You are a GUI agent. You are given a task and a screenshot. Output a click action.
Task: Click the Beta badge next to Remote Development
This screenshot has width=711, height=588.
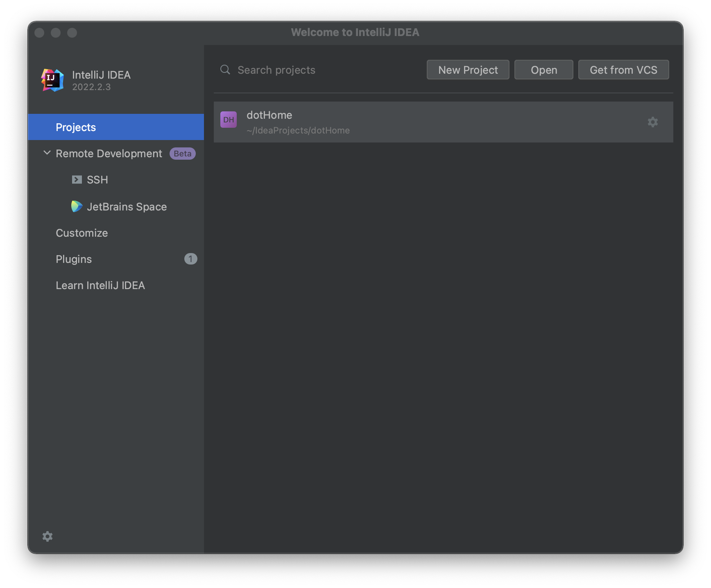(x=183, y=154)
